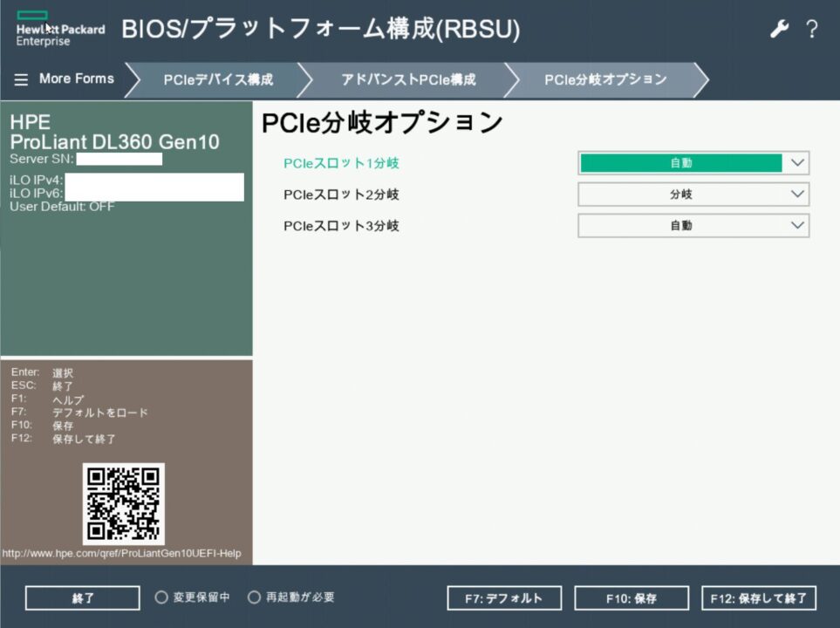
Task: Click the ProLiant DL360 Gen10 server name
Action: pos(114,142)
